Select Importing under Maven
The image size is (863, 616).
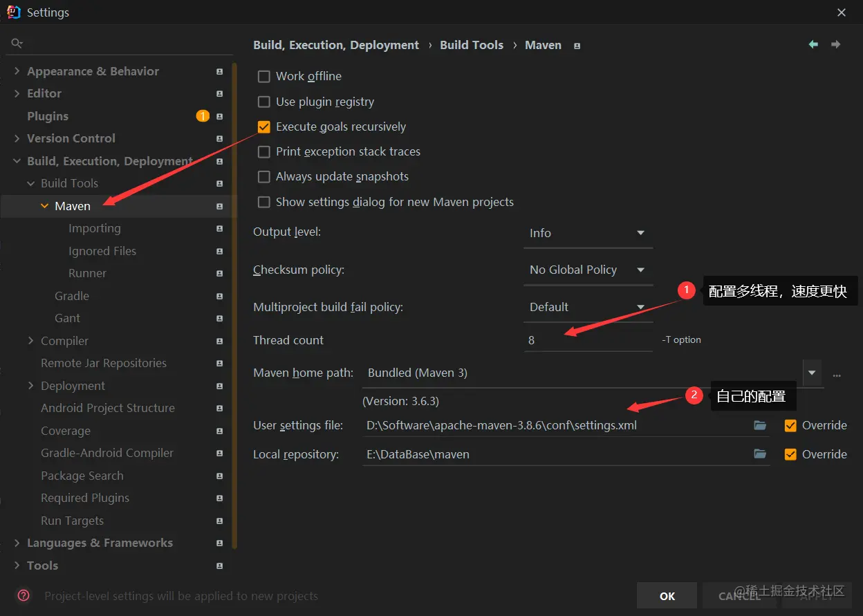click(95, 228)
